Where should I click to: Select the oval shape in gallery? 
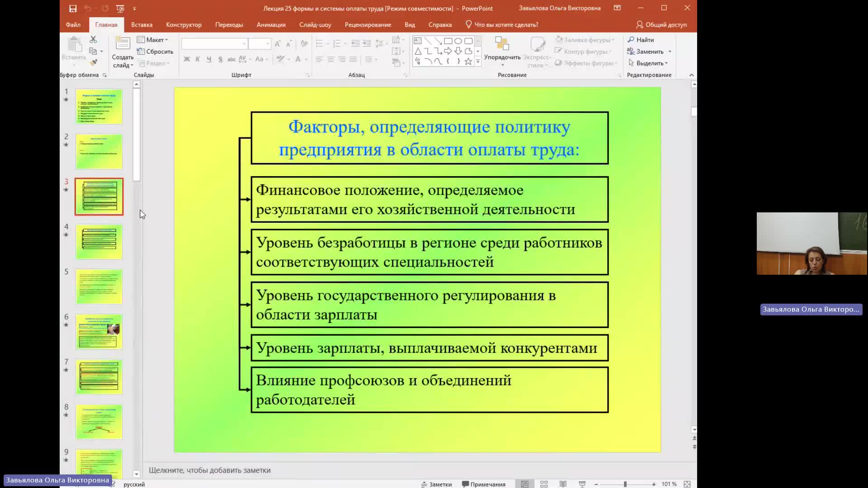[x=458, y=41]
